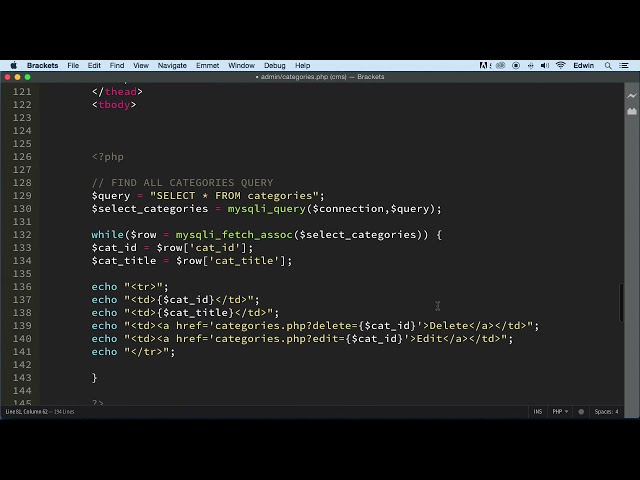Click the $cat_title variable on line 134
The width and height of the screenshot is (640, 480).
point(124,261)
